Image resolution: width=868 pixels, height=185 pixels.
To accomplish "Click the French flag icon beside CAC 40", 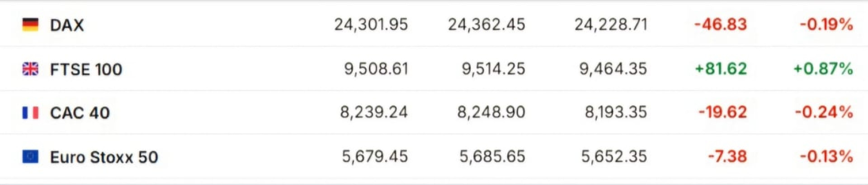I will [x=30, y=113].
